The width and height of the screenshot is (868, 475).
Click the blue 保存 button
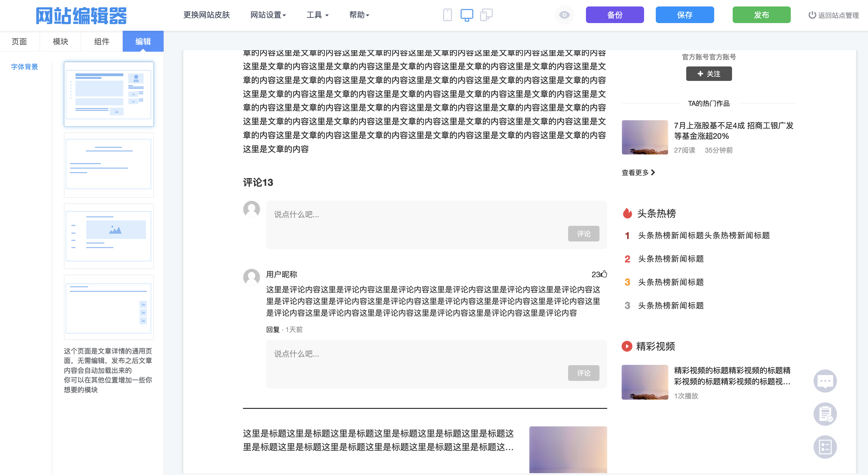684,15
